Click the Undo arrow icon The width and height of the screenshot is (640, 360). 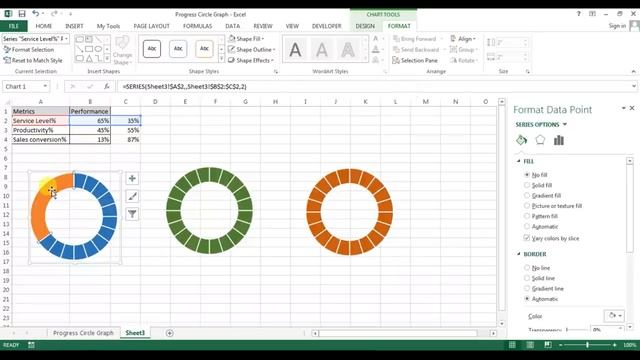click(x=36, y=14)
